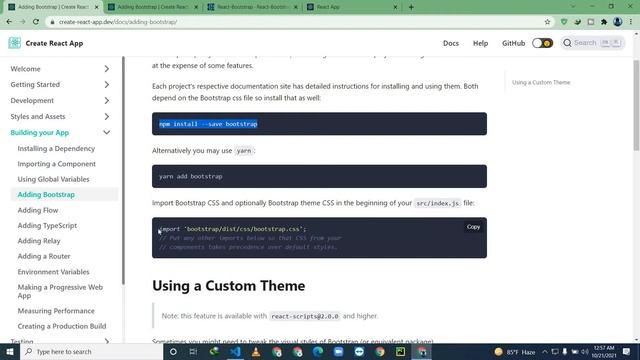Bookmark this page with the star icon
The image size is (640, 360).
(x=547, y=22)
